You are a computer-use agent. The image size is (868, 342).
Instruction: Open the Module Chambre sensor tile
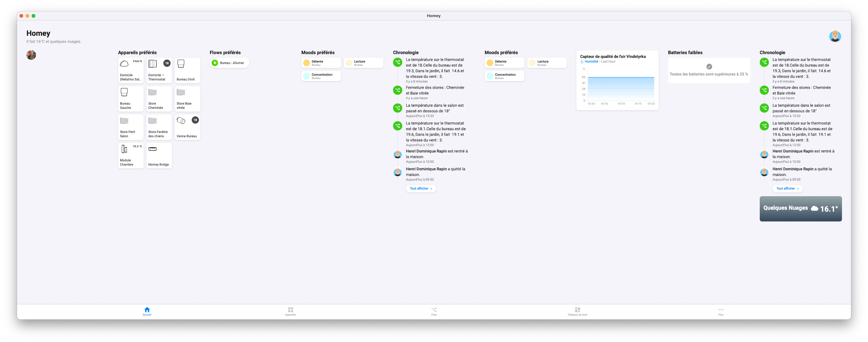coord(131,155)
